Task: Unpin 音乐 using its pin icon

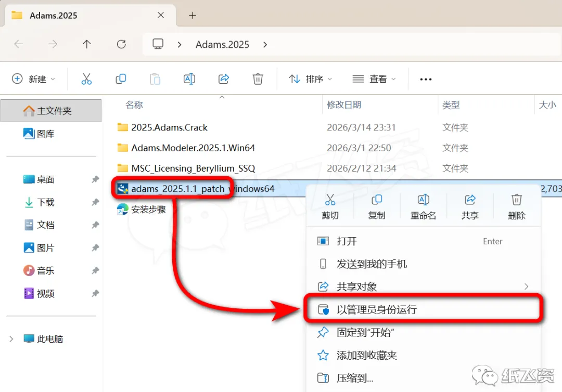Action: [95, 271]
